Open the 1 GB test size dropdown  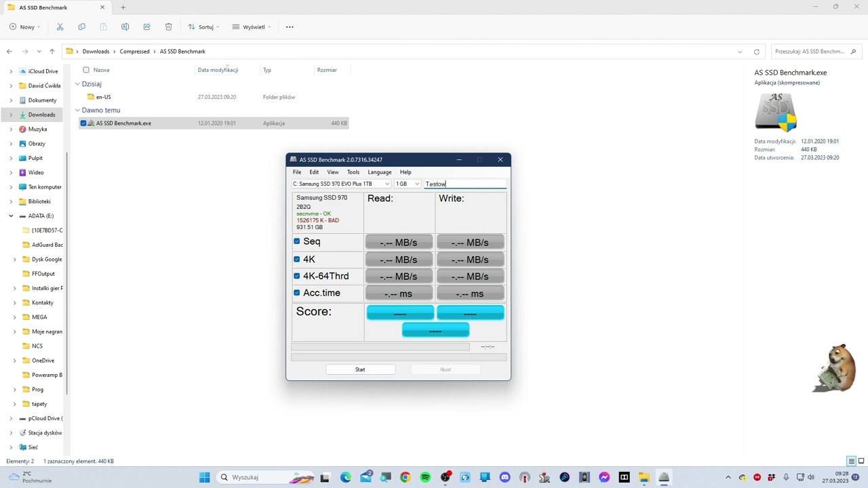pyautogui.click(x=408, y=184)
